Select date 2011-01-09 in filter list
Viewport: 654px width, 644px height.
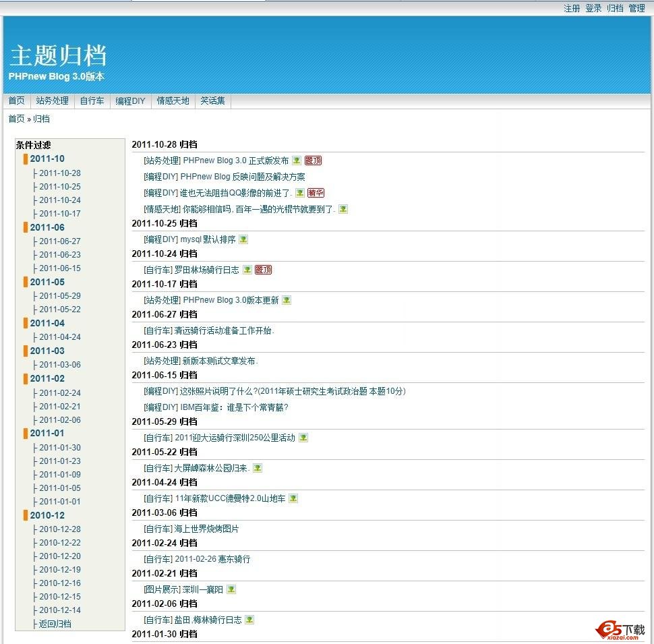coord(60,474)
